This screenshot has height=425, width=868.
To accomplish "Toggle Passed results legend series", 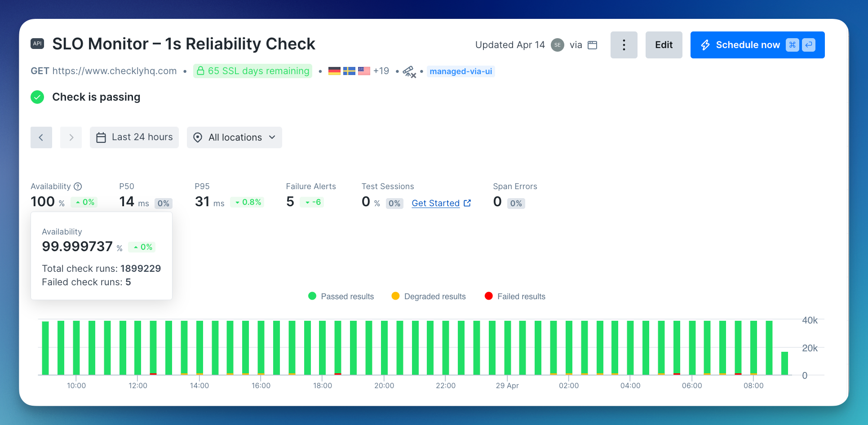I will tap(341, 297).
